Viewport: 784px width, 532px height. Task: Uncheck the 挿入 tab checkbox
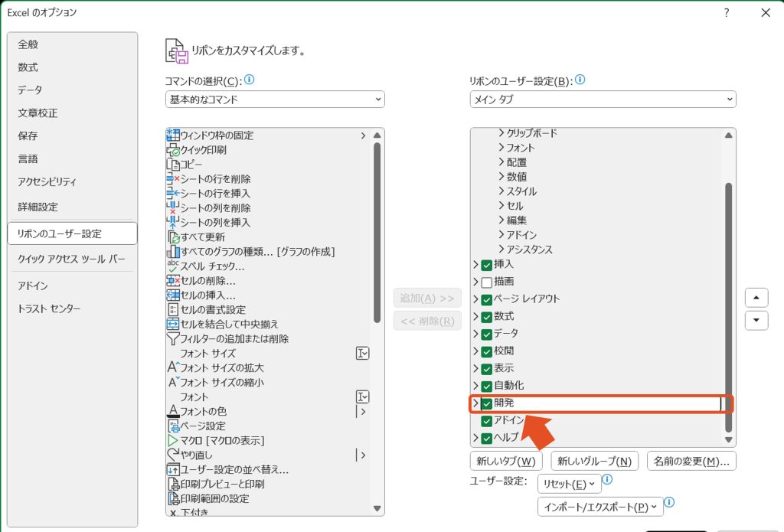pos(486,265)
